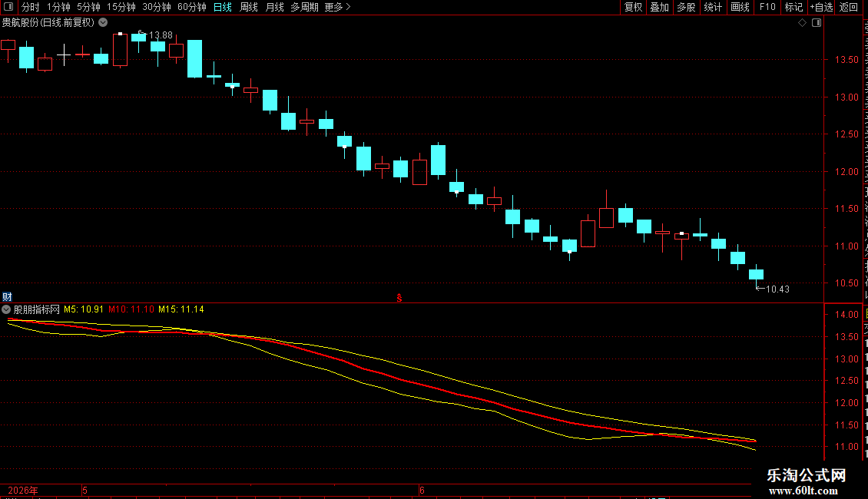Click the 返回 back button
This screenshot has height=499, width=868.
[848, 7]
